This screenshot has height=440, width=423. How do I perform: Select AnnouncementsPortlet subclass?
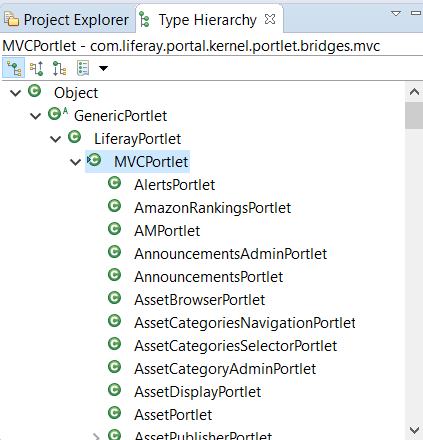pyautogui.click(x=208, y=277)
